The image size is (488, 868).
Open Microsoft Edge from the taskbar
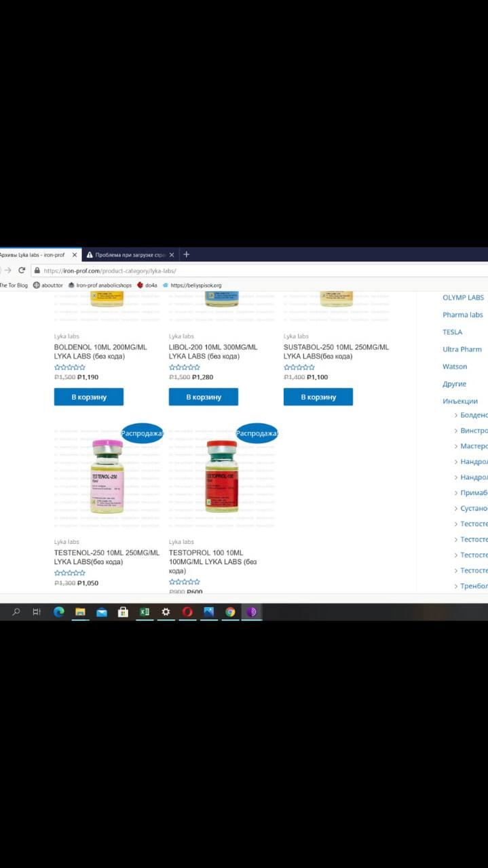59,612
